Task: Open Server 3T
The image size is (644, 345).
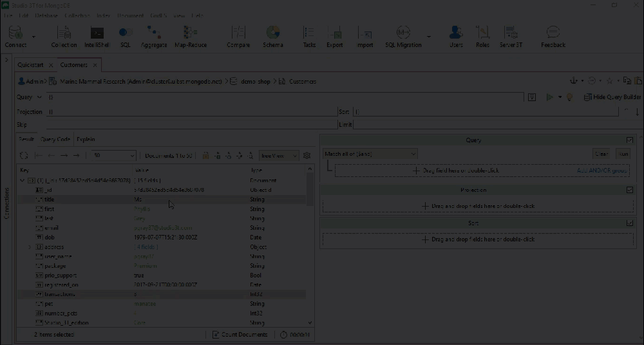Action: tap(511, 37)
